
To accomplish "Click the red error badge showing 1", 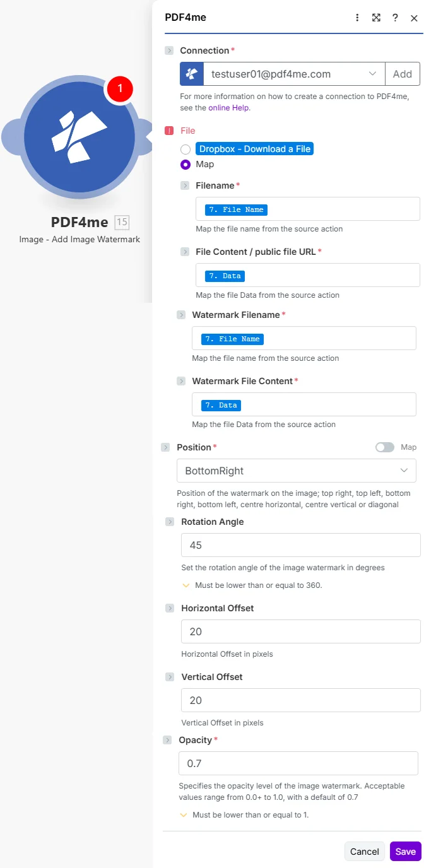I will pos(120,89).
